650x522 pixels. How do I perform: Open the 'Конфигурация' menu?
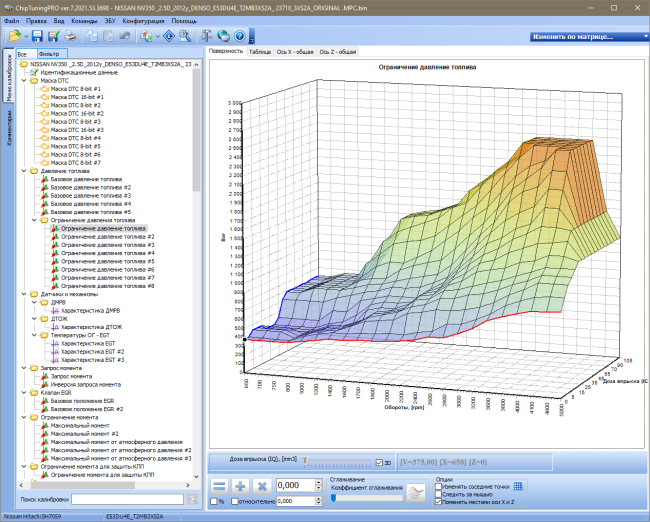pyautogui.click(x=143, y=21)
